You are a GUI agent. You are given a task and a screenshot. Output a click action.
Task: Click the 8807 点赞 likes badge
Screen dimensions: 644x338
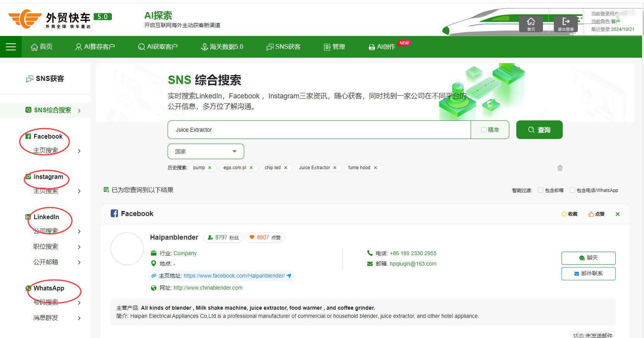click(265, 237)
